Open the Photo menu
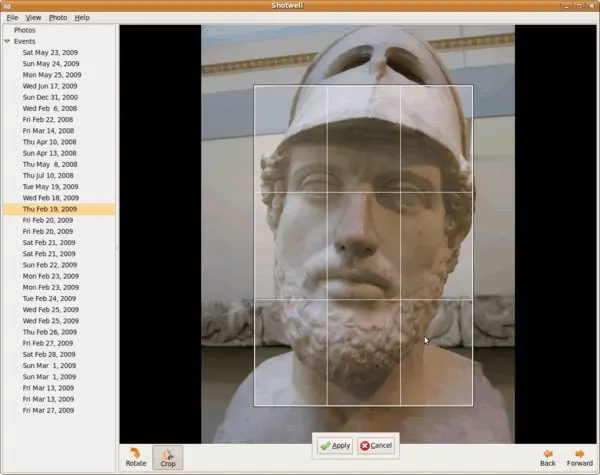The width and height of the screenshot is (600, 475). (59, 18)
